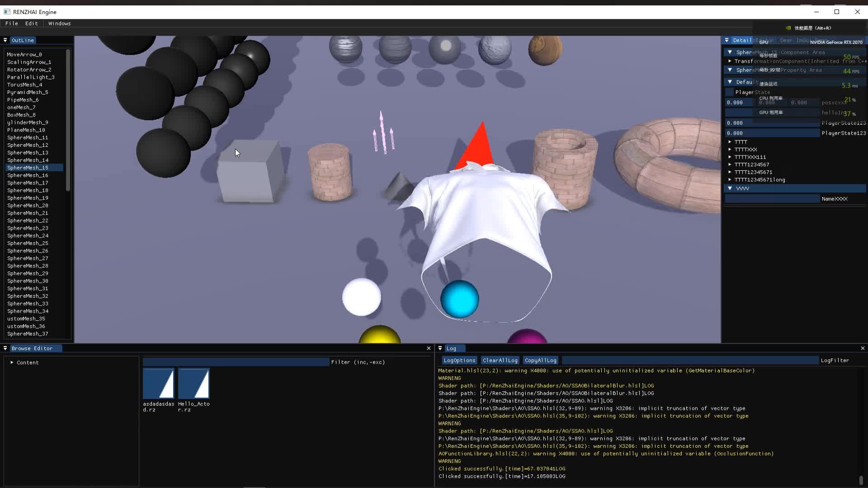This screenshot has width=868, height=488.
Task: Click the Log panel collapse triangle icon
Action: click(x=440, y=348)
